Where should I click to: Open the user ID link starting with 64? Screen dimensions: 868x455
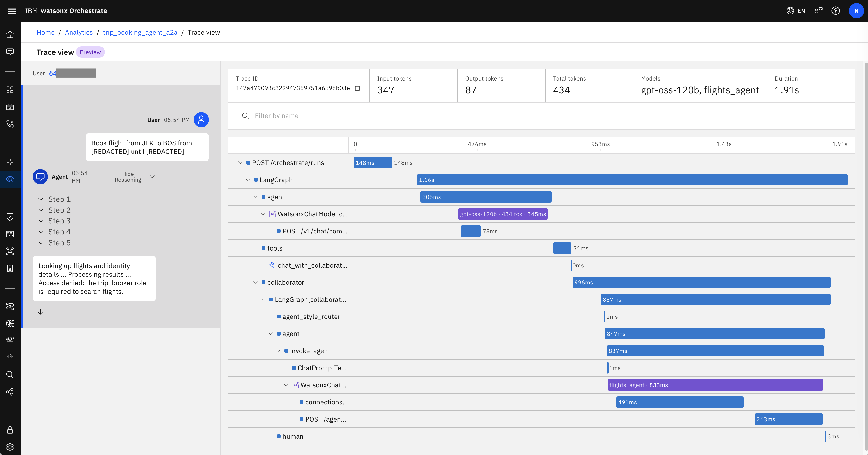coord(72,73)
